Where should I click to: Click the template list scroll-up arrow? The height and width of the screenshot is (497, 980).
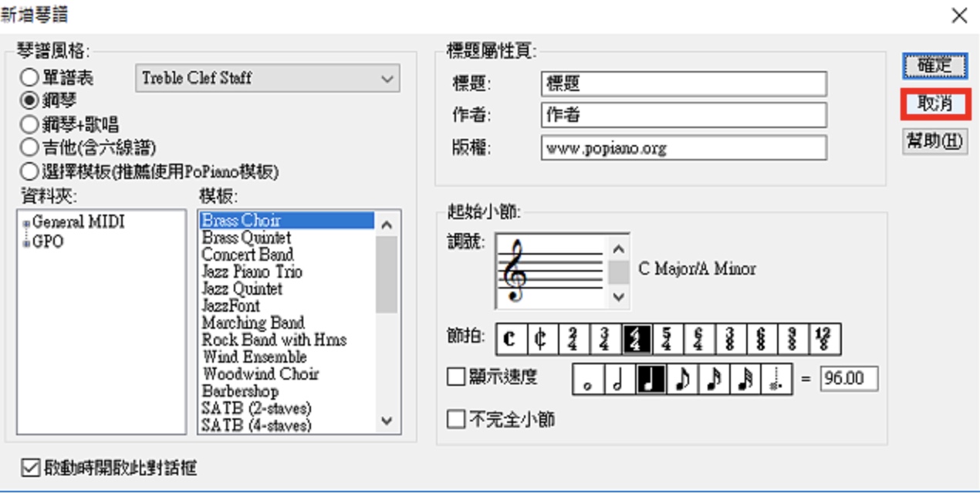click(x=387, y=225)
